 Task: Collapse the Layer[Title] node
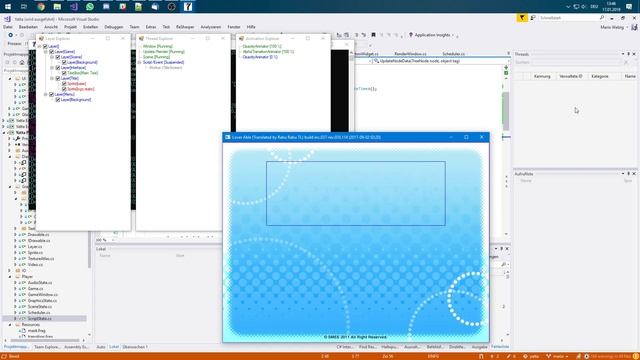(52, 78)
